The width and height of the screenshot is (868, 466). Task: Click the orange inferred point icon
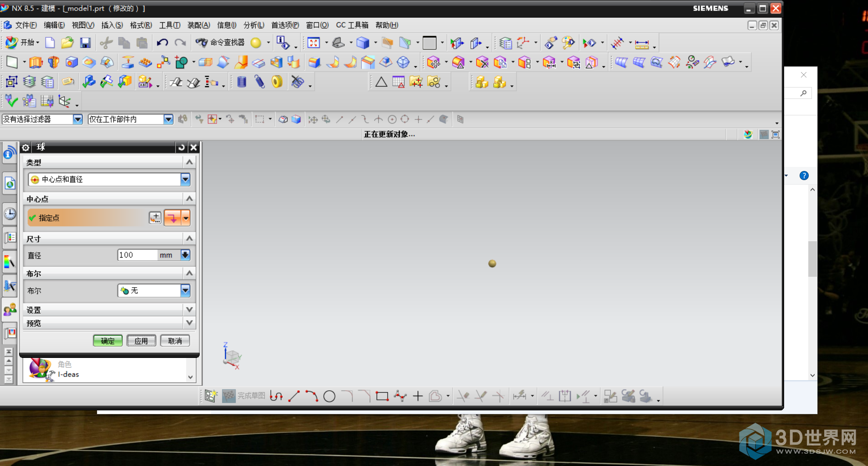tap(172, 218)
